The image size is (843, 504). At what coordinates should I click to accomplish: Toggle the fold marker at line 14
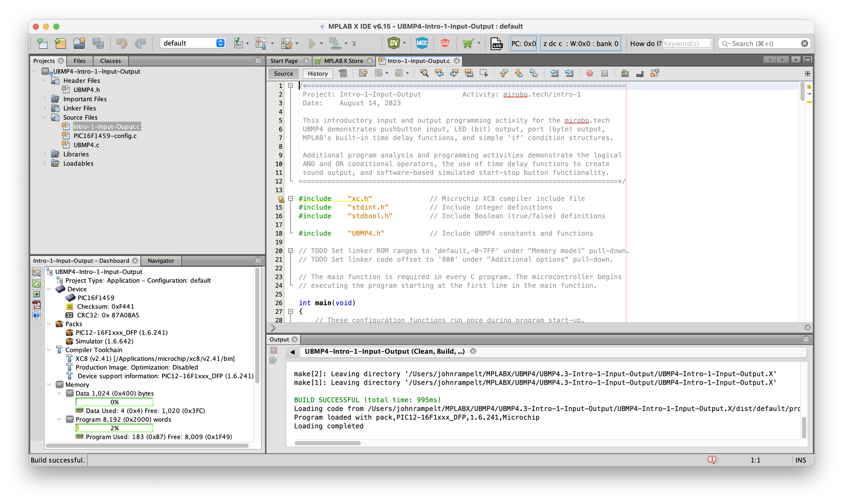point(291,198)
